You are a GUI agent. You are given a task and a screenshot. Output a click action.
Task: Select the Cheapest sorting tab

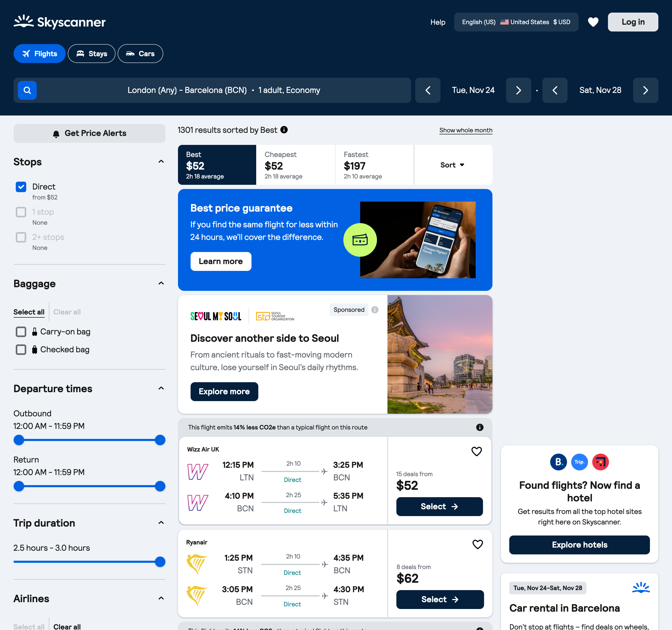[x=296, y=165]
